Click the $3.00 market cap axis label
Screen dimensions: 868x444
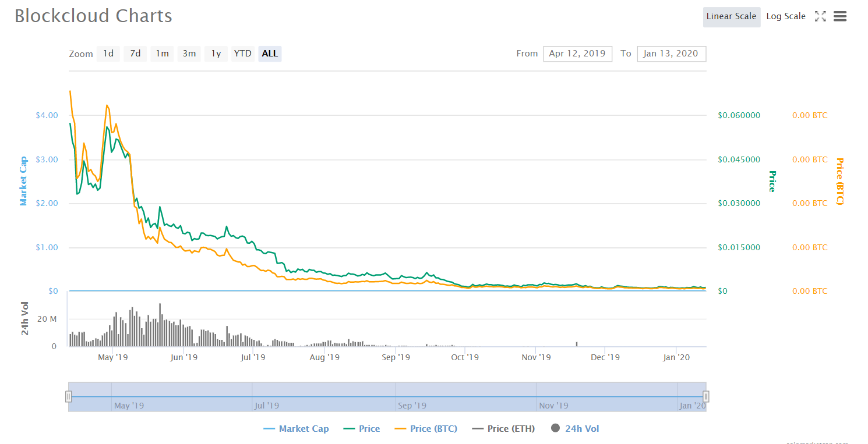coord(47,159)
